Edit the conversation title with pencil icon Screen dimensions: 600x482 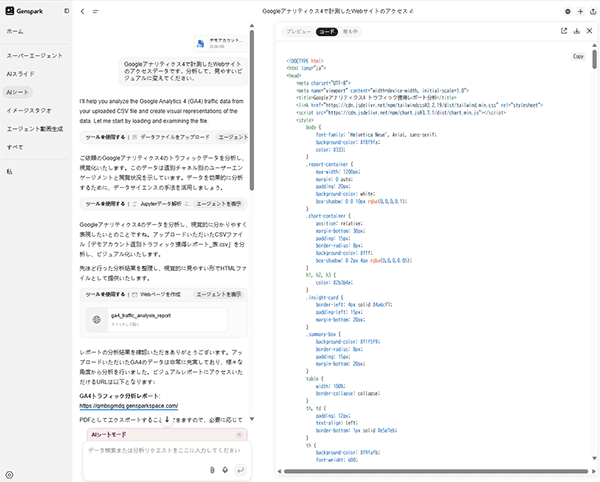412,11
